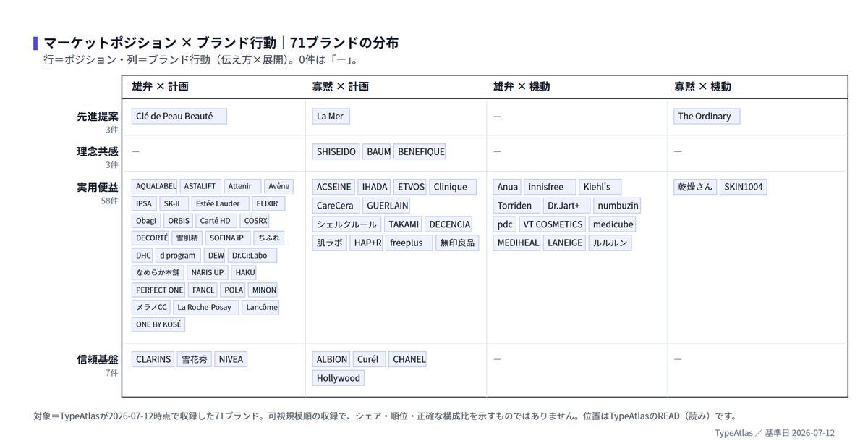Select the BAUM brand chip
The width and height of the screenshot is (868, 441).
378,151
